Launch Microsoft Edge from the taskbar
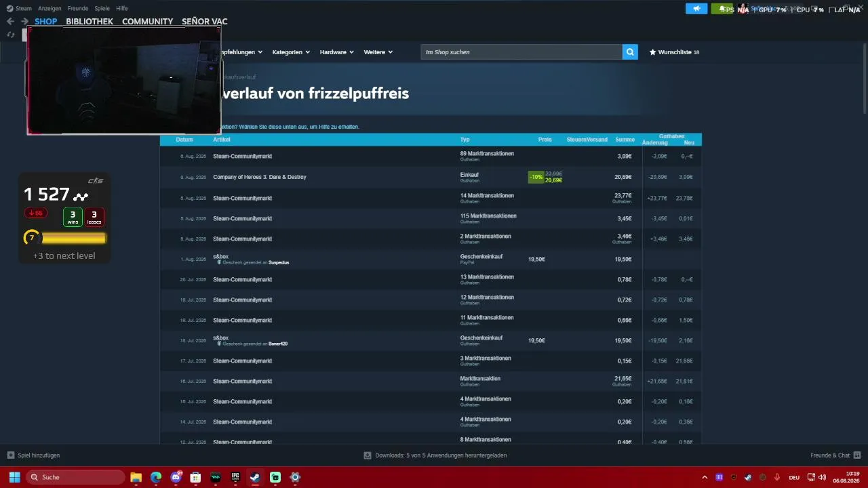Screen dimensions: 868x488 point(156,477)
